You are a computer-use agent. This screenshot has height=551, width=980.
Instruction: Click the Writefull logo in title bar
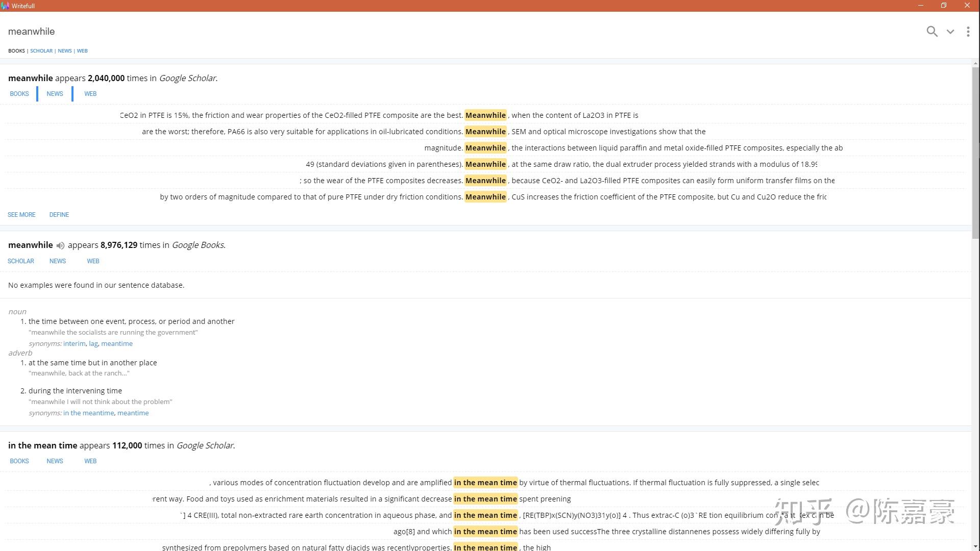[5, 6]
